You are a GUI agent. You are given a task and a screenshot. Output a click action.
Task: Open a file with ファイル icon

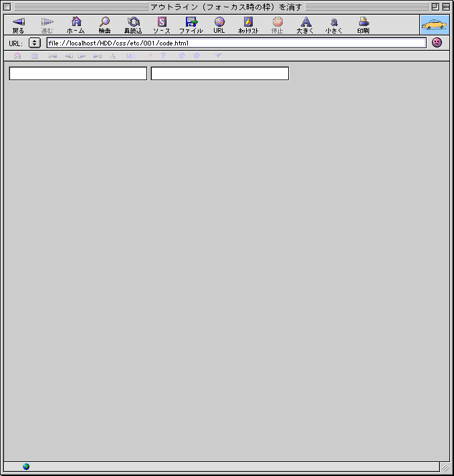(x=191, y=25)
